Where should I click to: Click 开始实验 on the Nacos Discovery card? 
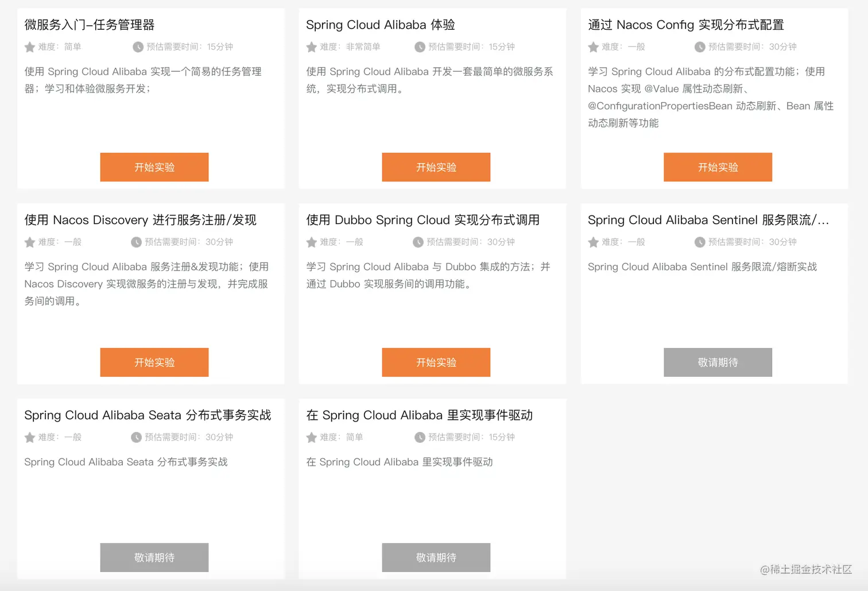pos(154,362)
